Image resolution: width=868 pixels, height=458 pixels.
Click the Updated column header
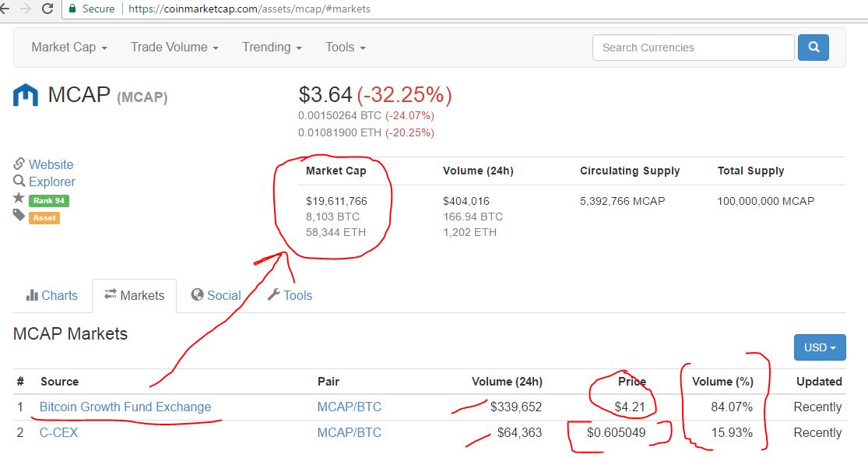coord(819,382)
